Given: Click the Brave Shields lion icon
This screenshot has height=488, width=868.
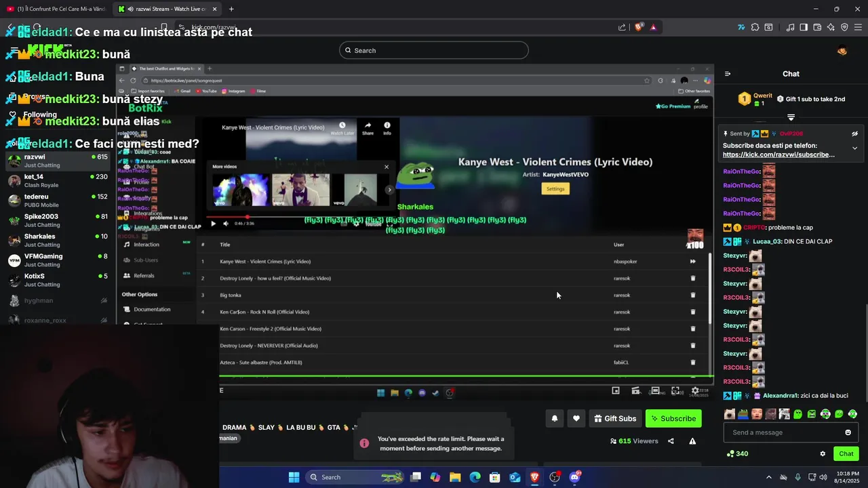Looking at the screenshot, I should (x=639, y=27).
